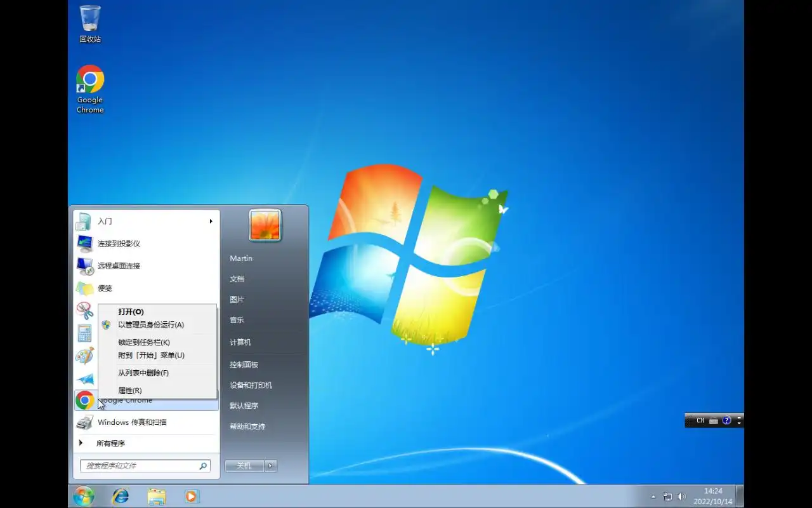Open the Martin user folder link

click(241, 258)
